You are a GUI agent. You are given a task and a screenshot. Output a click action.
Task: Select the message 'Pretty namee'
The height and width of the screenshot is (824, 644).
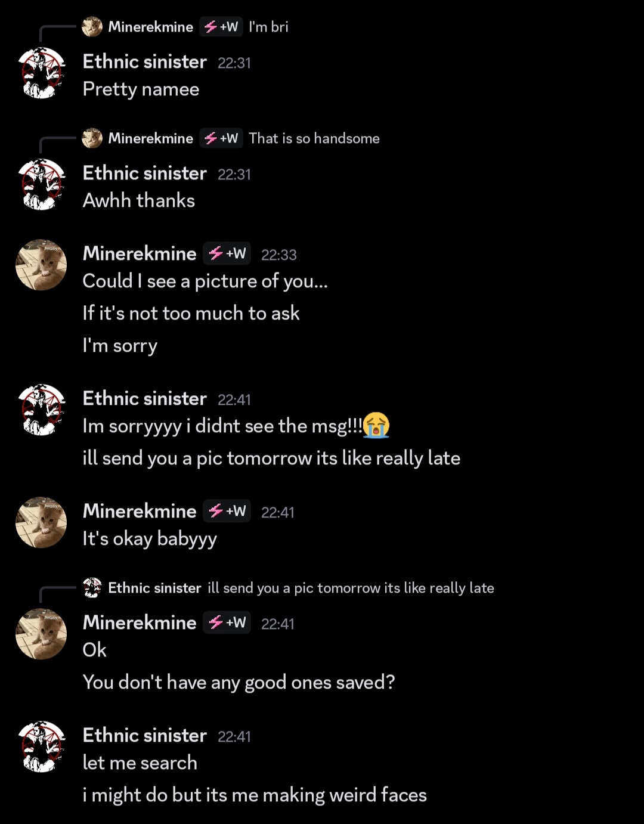click(141, 89)
